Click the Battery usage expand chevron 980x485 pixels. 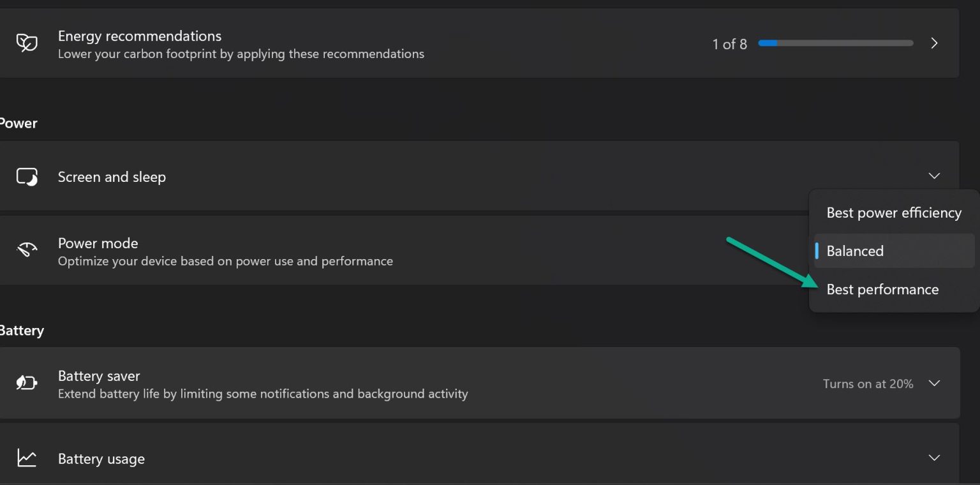click(934, 458)
